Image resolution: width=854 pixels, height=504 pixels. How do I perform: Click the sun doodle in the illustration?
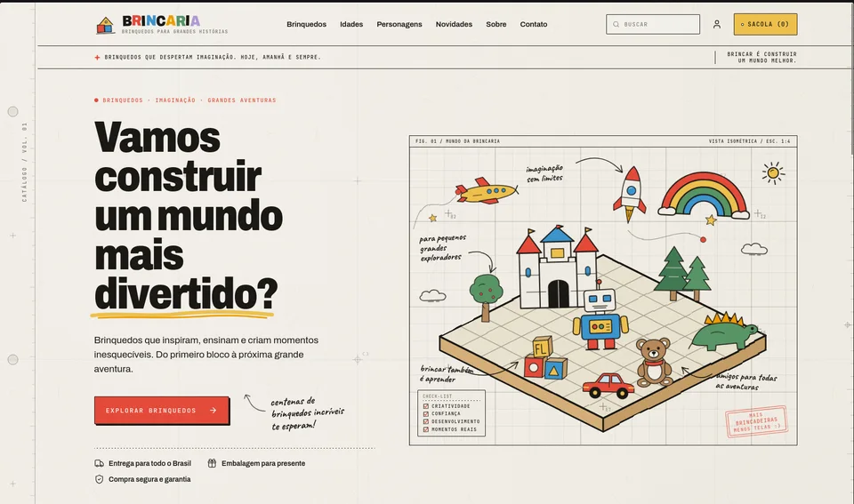[x=773, y=173]
